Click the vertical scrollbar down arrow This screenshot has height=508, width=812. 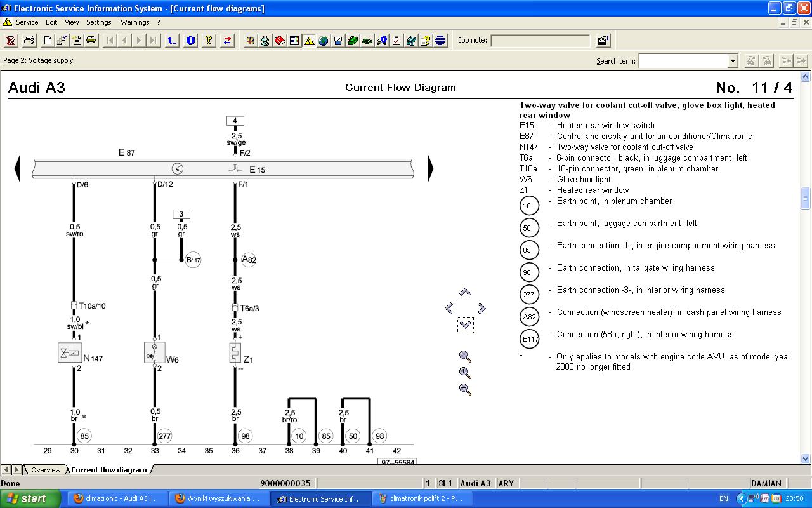click(806, 458)
